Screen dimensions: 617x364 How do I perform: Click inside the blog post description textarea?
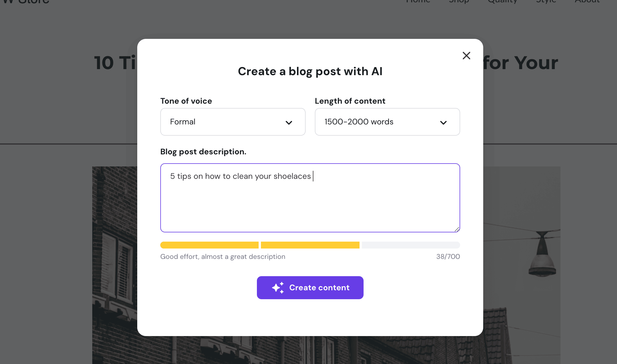pos(310,198)
